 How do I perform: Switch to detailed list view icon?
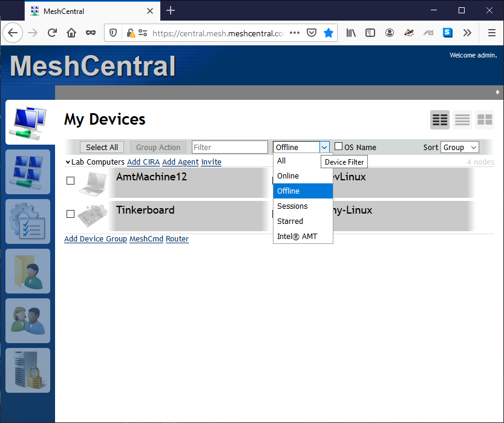click(x=462, y=120)
